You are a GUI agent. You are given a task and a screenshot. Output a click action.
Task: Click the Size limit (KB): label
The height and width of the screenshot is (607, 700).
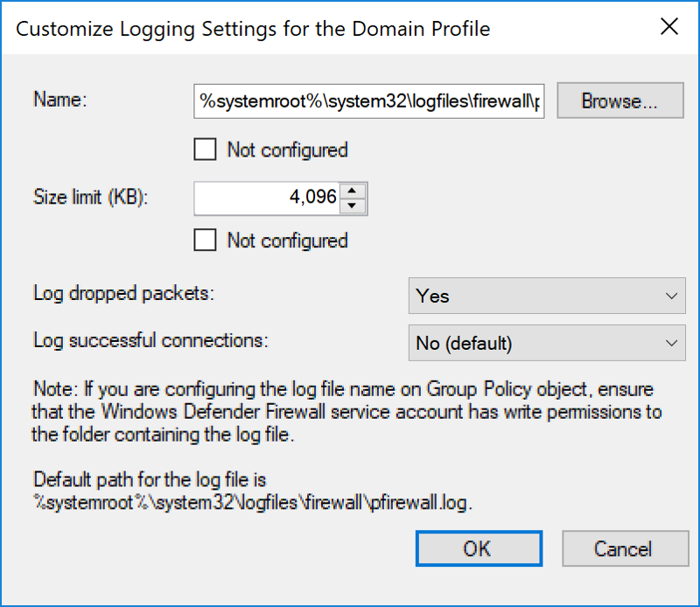90,197
